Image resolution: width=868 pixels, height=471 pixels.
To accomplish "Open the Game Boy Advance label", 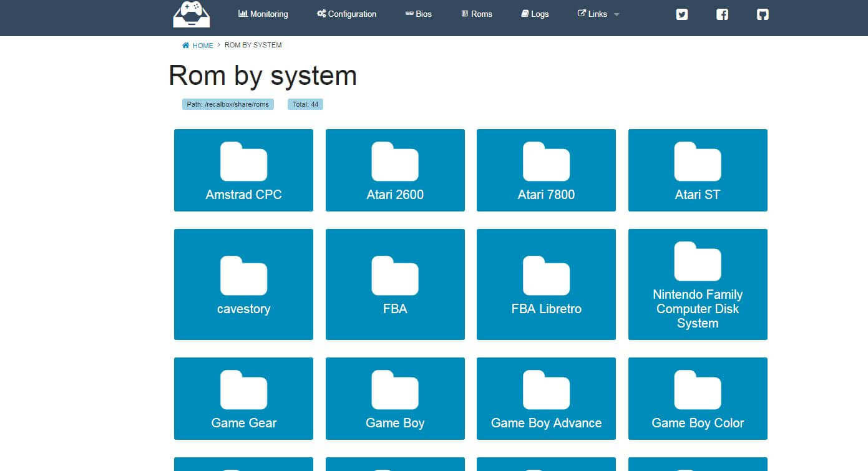I will click(x=546, y=423).
